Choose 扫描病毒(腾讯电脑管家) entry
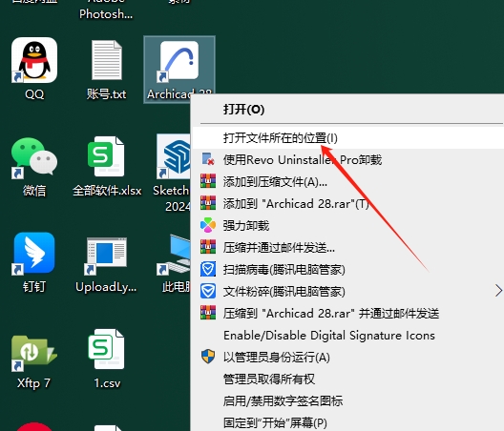The height and width of the screenshot is (431, 504). [x=347, y=269]
